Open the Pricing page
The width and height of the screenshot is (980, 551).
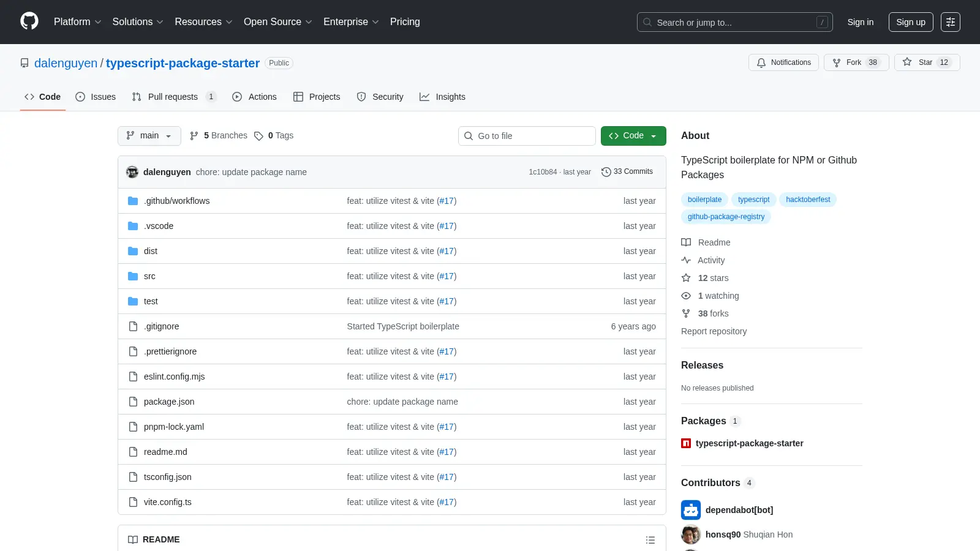click(405, 22)
